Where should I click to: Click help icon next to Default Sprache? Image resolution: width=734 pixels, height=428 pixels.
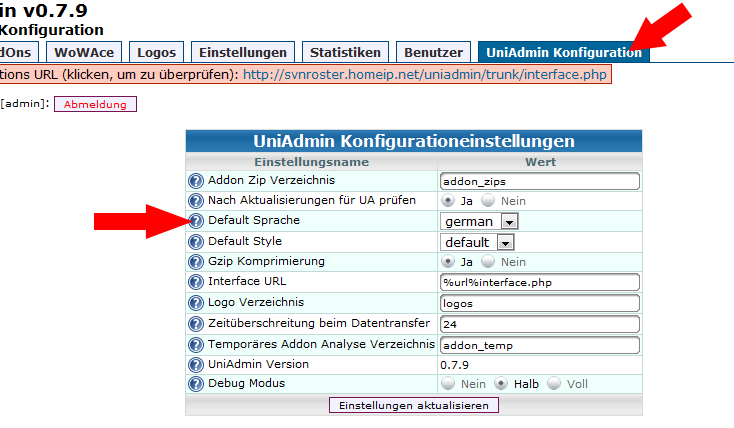pyautogui.click(x=196, y=221)
